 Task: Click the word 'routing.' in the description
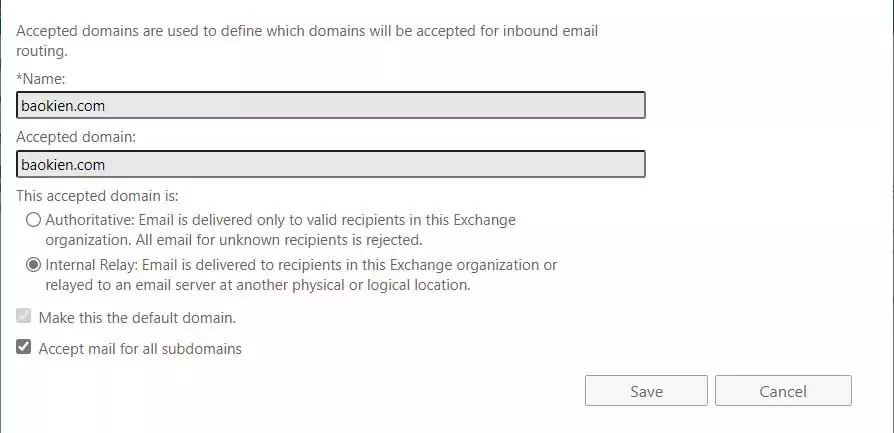click(x=42, y=51)
